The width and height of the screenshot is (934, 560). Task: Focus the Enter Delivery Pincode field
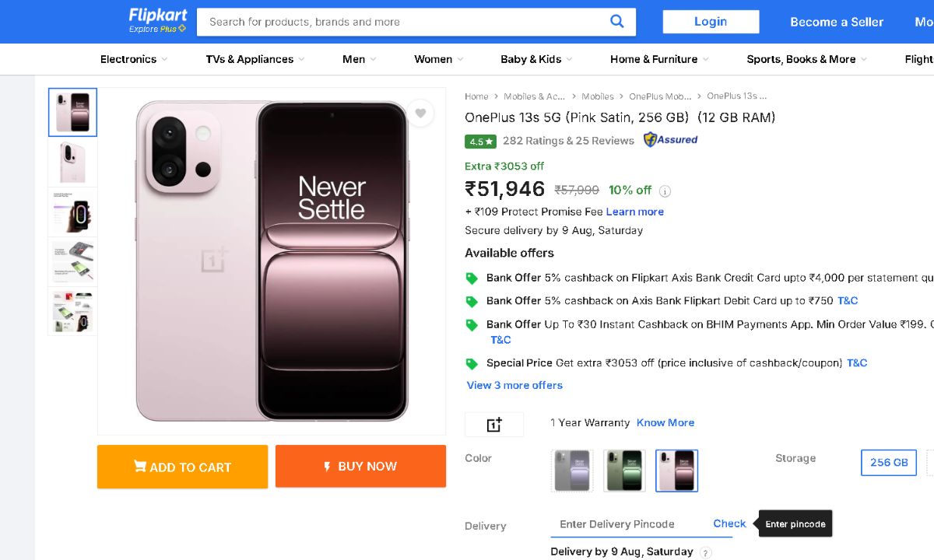point(627,524)
